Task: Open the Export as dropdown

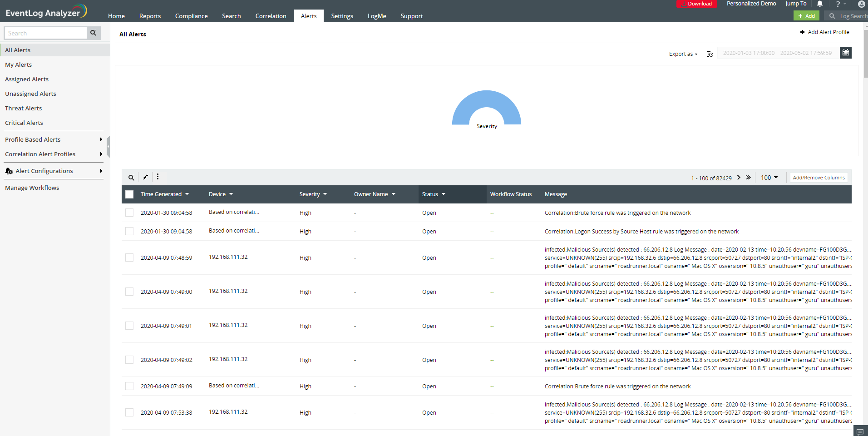Action: [x=683, y=54]
